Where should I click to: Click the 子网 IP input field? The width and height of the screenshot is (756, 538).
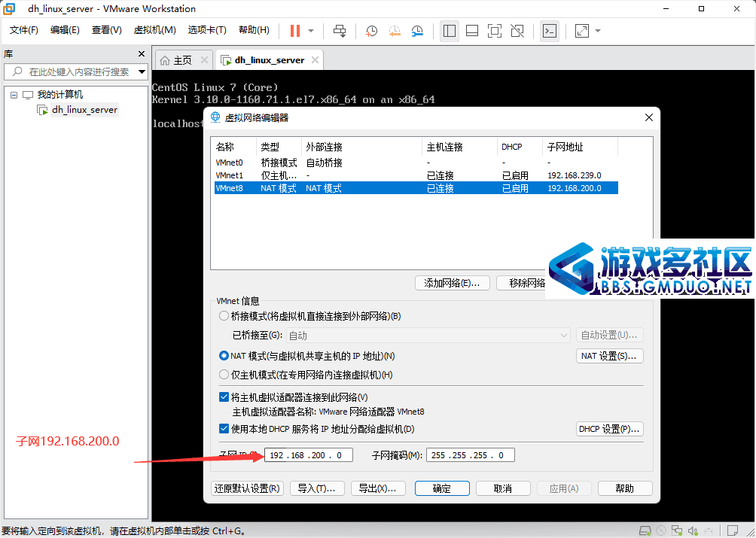(x=309, y=455)
